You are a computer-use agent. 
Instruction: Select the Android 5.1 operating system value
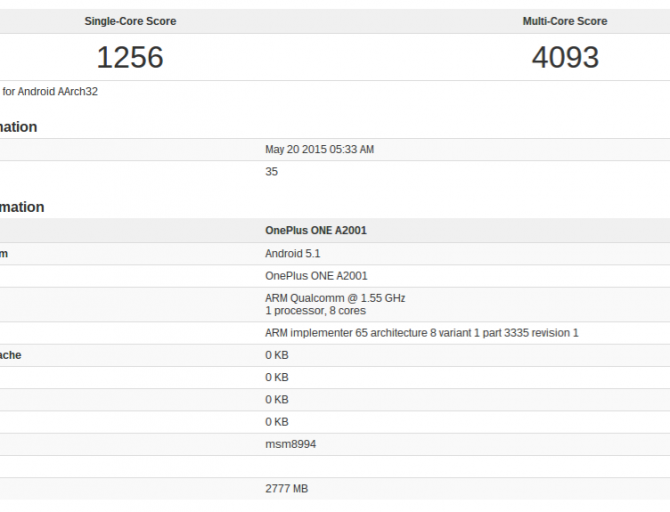click(x=292, y=254)
